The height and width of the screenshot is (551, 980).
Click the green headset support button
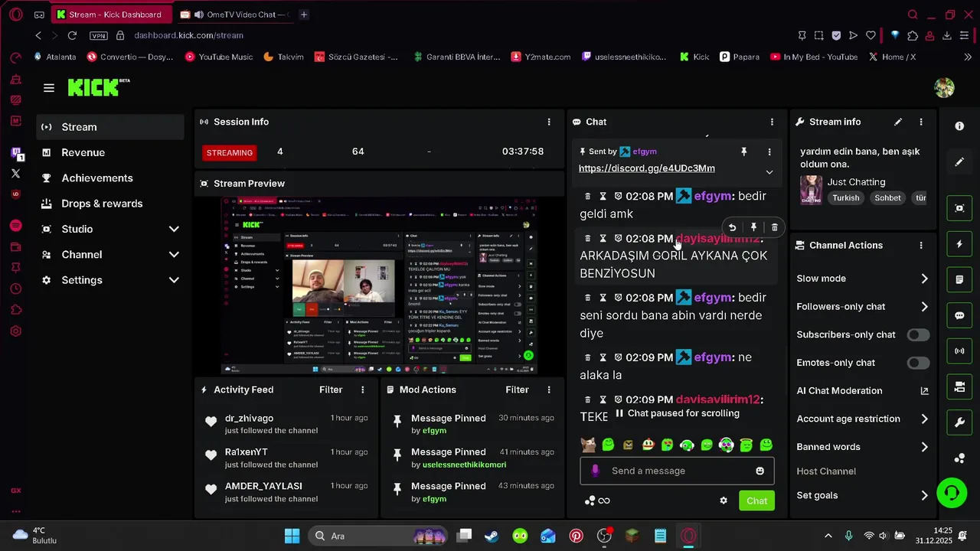(x=952, y=493)
